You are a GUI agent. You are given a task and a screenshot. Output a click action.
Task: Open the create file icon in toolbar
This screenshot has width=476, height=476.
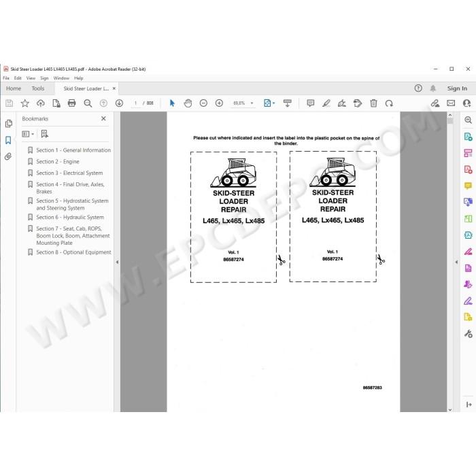point(56,103)
